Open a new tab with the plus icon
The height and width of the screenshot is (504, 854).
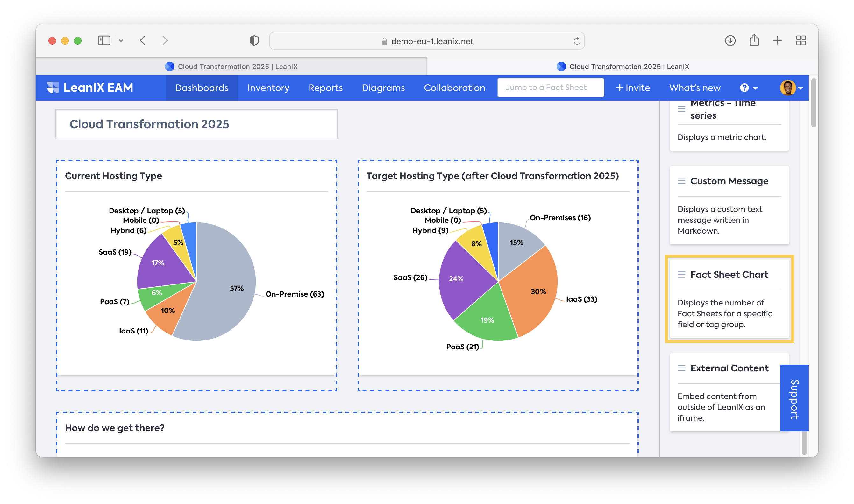pos(777,41)
